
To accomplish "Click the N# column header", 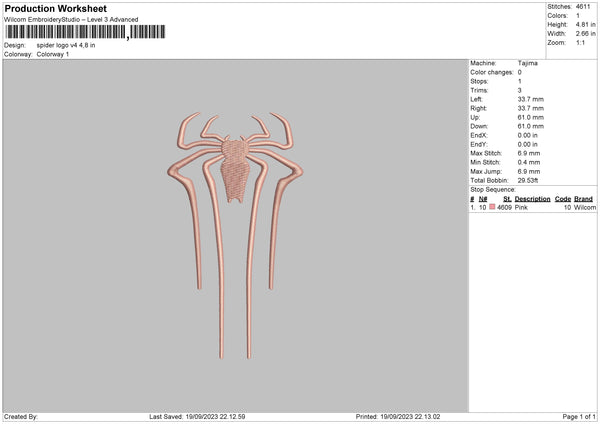I will tap(483, 199).
